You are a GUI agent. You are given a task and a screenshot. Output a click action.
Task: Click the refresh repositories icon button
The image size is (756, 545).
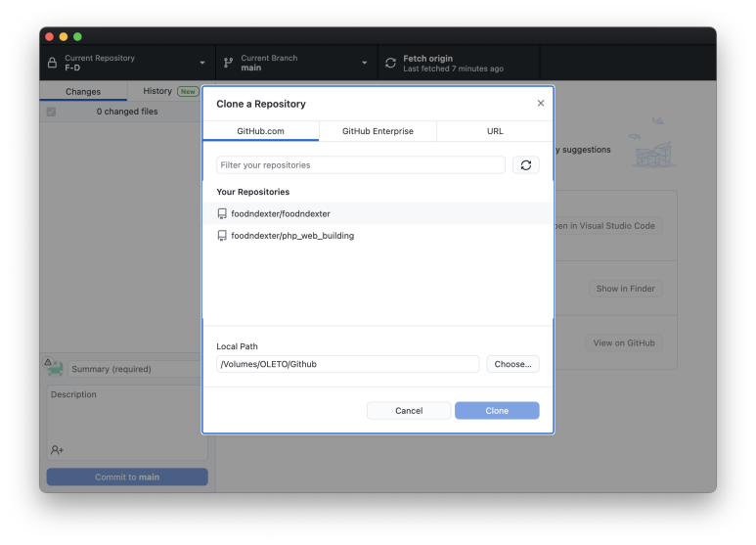(525, 165)
